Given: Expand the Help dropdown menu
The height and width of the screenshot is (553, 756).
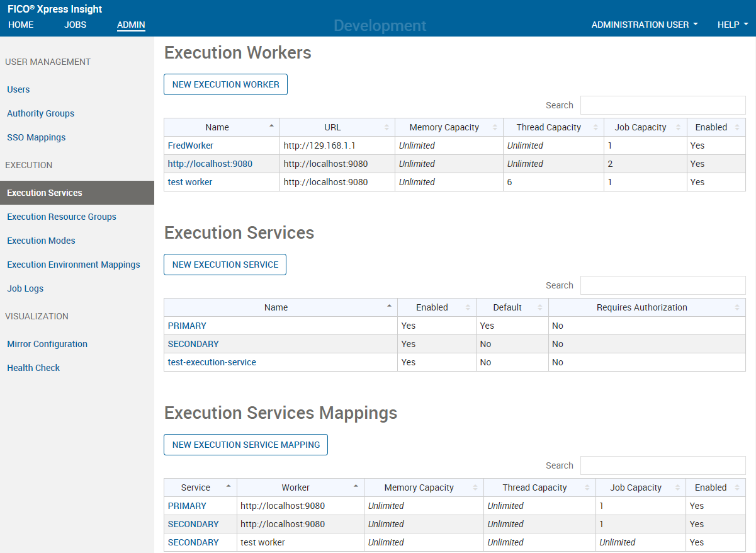Looking at the screenshot, I should tap(732, 25).
